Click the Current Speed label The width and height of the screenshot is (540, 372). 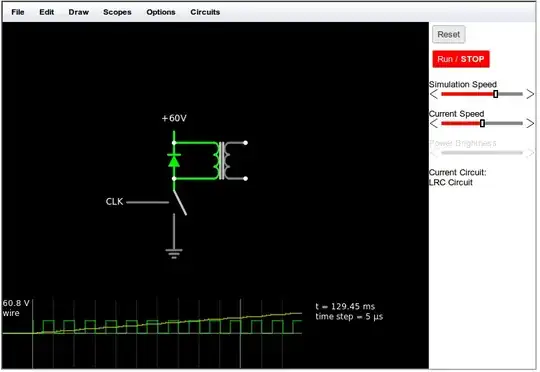click(457, 114)
